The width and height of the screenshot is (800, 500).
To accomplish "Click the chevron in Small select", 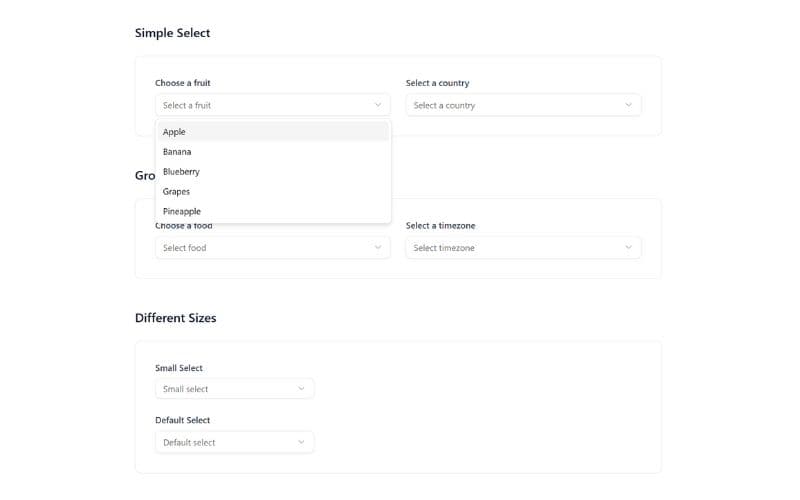I will (x=301, y=389).
